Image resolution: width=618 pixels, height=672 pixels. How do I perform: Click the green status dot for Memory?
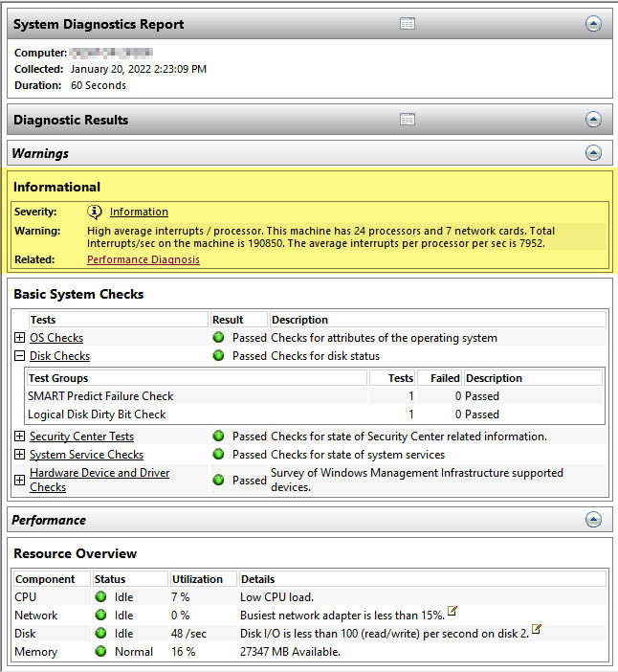[x=100, y=652]
